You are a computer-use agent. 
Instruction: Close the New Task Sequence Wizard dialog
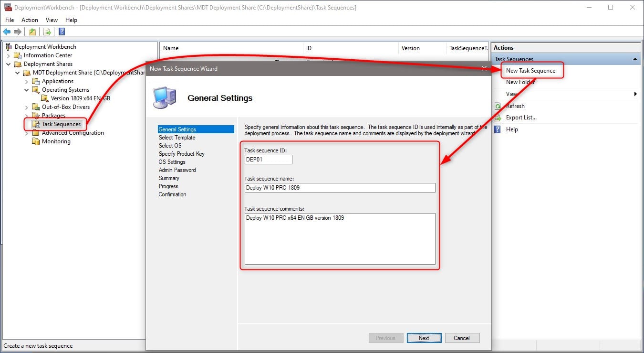[x=484, y=69]
